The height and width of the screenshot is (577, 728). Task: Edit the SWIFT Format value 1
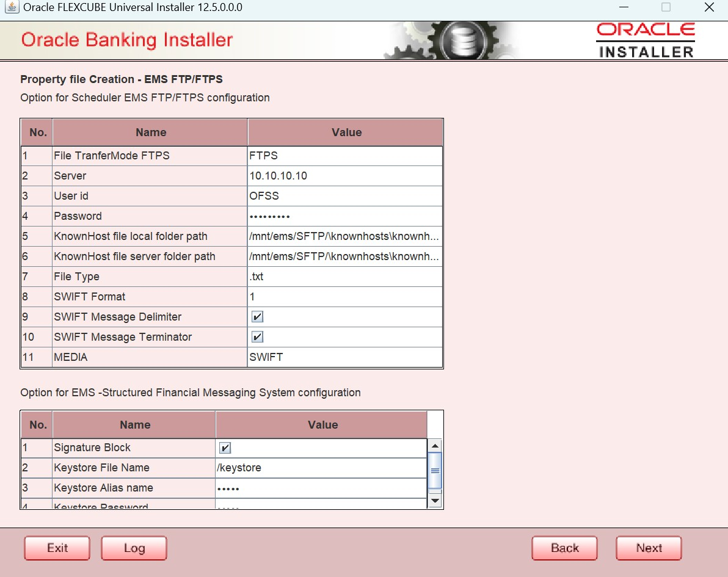345,297
